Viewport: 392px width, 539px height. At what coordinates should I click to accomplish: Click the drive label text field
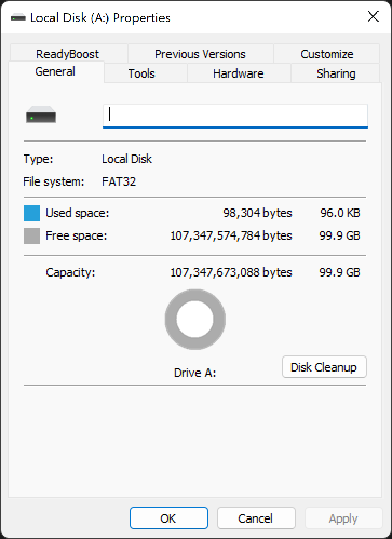pyautogui.click(x=235, y=116)
